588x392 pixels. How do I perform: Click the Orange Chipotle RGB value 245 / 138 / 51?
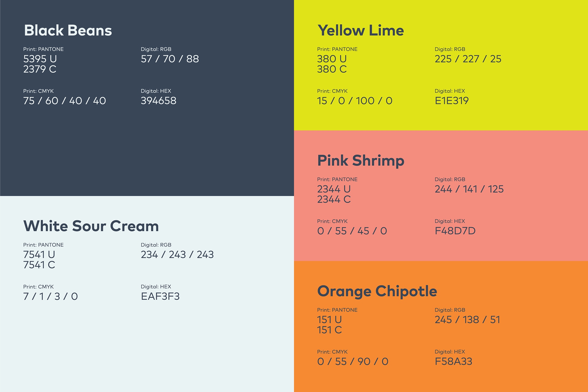coord(467,320)
